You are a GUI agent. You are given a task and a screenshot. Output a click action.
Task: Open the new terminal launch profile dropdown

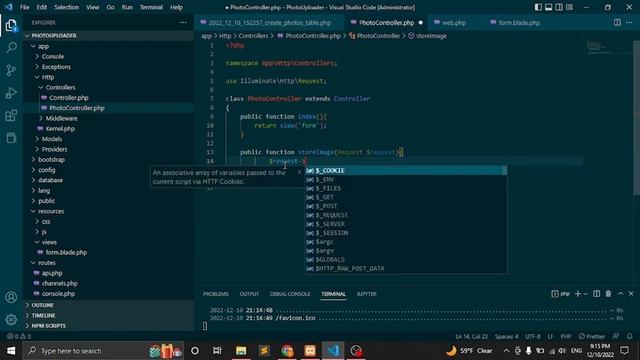[586, 294]
